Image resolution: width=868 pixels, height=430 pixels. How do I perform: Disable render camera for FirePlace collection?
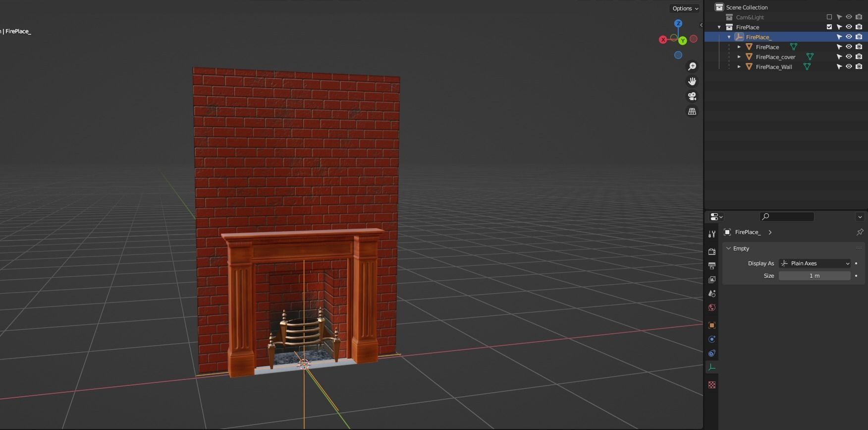(x=859, y=27)
